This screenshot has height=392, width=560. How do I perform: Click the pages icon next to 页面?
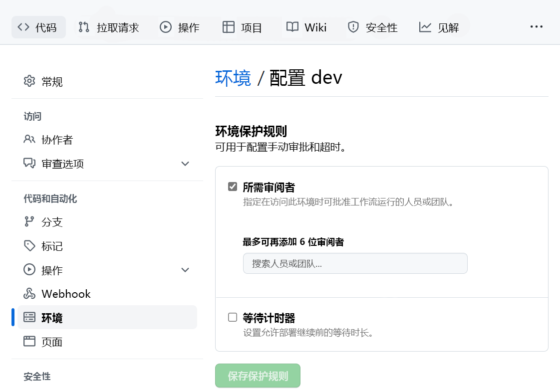point(29,342)
